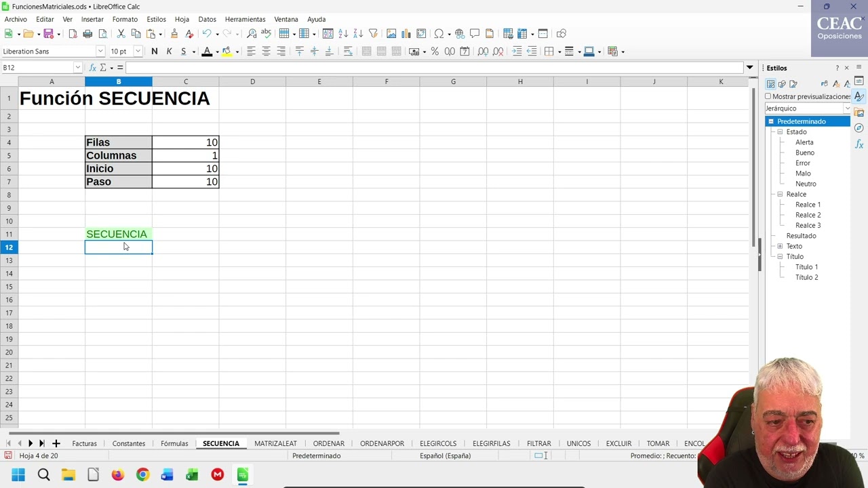This screenshot has height=488, width=868.
Task: Expand the Texto style group
Action: (780, 246)
